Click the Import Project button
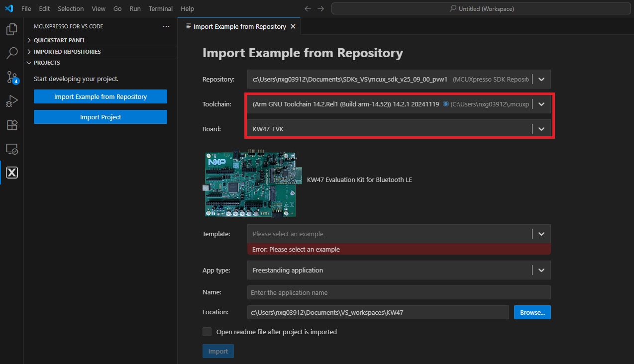This screenshot has width=634, height=364. 100,117
